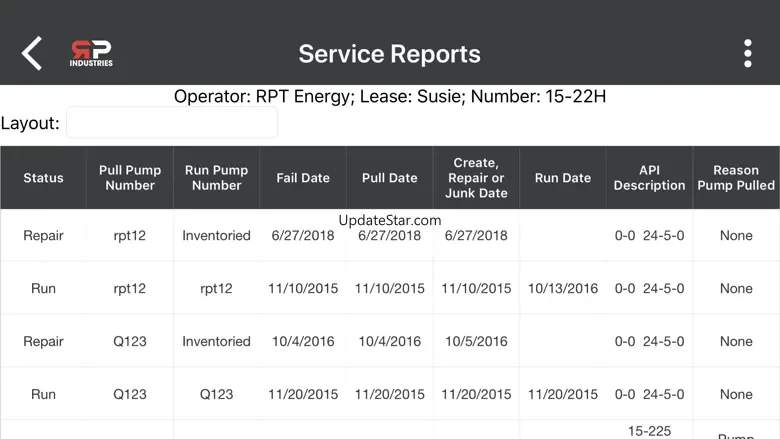Image resolution: width=780 pixels, height=439 pixels.
Task: Click the Pull Date column header
Action: (389, 178)
